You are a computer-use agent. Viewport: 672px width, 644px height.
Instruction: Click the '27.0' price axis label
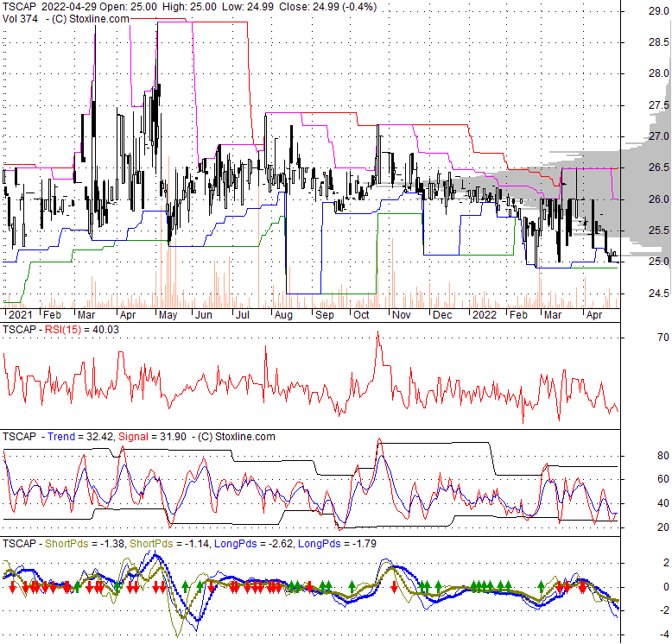point(659,136)
